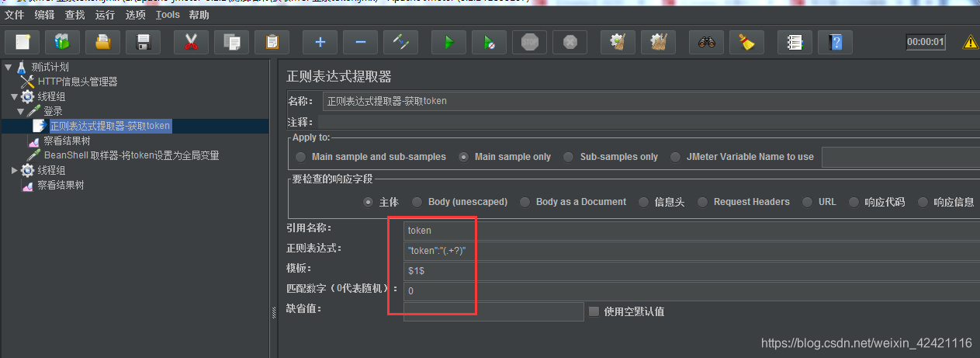Select 正则表达式提取器-获取token tree node
Image resolution: width=980 pixels, height=358 pixels.
[x=109, y=126]
